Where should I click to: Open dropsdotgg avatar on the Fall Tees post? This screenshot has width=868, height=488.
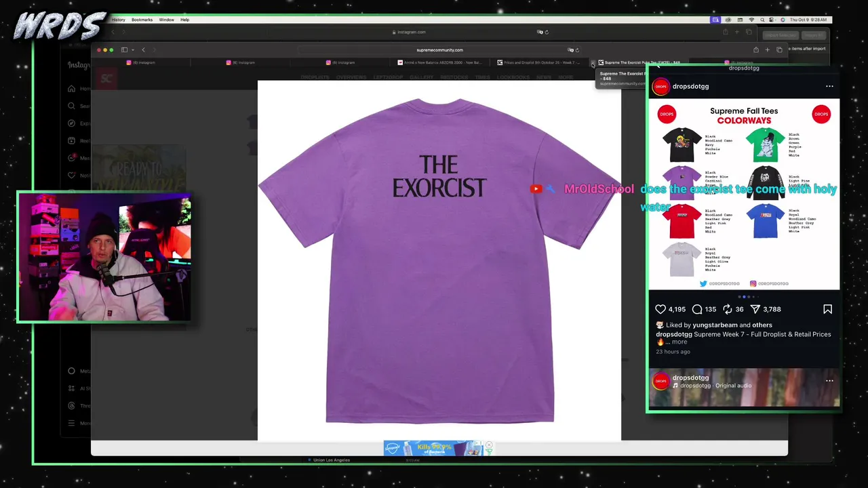(x=660, y=87)
